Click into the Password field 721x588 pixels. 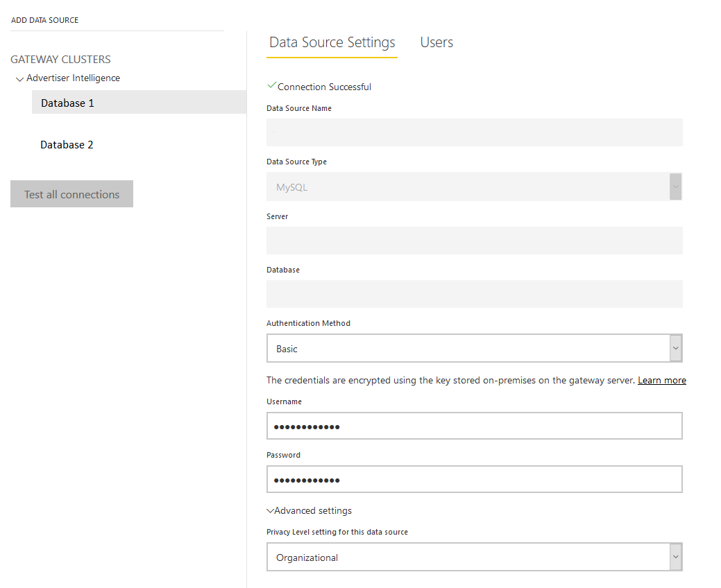coord(474,479)
